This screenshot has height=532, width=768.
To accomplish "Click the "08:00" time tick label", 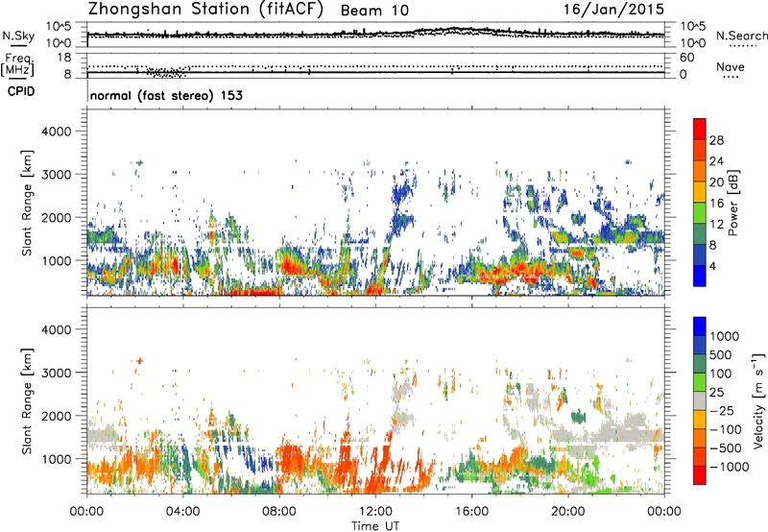I will [279, 512].
